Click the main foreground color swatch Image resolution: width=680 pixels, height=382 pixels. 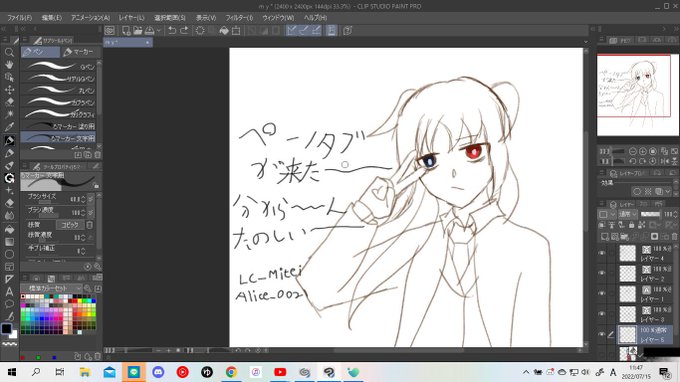(6, 329)
